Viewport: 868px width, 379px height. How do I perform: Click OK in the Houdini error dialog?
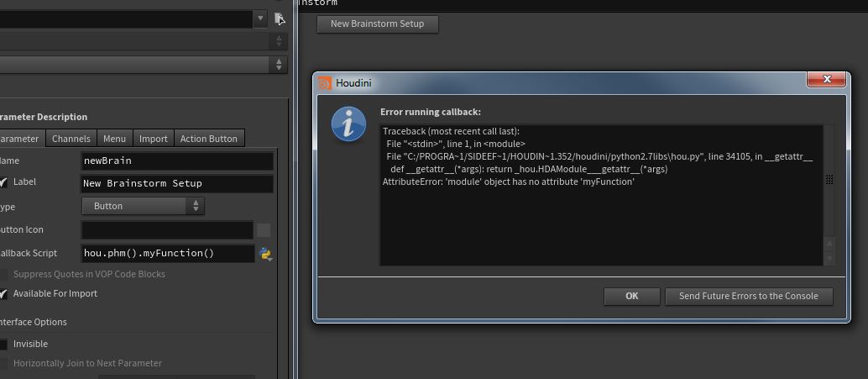(x=631, y=296)
